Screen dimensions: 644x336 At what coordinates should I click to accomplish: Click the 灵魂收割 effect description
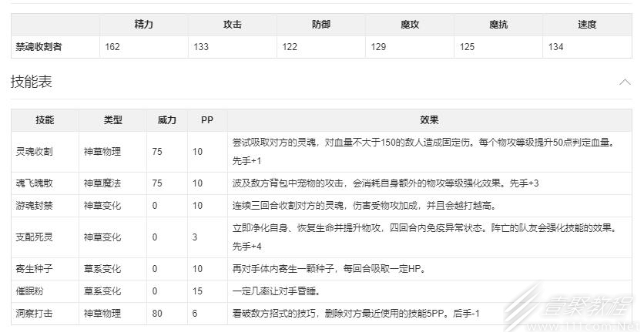(x=424, y=152)
